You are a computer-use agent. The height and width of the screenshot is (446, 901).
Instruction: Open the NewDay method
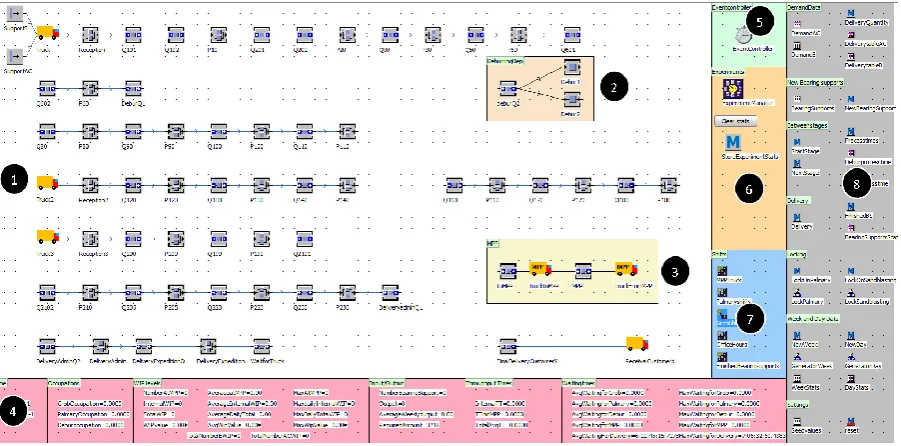pos(851,335)
